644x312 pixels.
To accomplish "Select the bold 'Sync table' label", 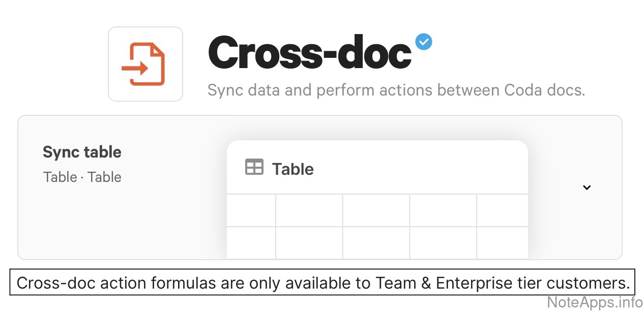I will (x=82, y=152).
